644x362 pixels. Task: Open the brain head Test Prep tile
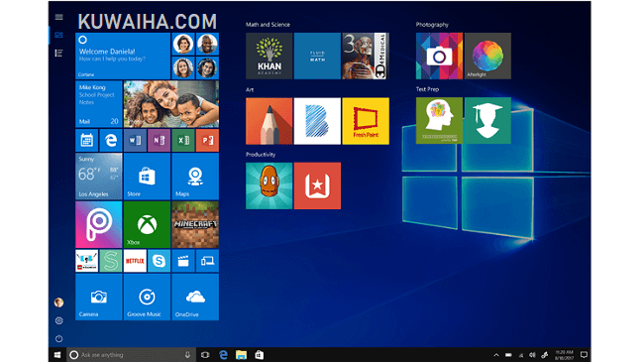439,121
